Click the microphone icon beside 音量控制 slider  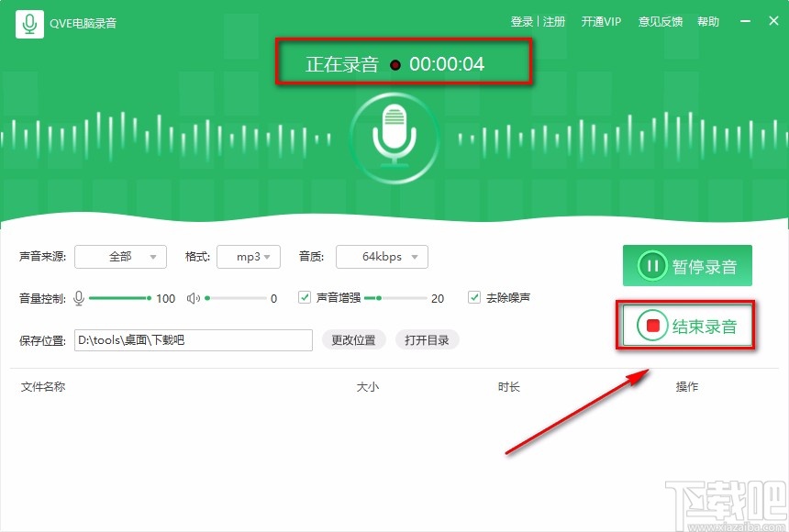click(x=79, y=297)
